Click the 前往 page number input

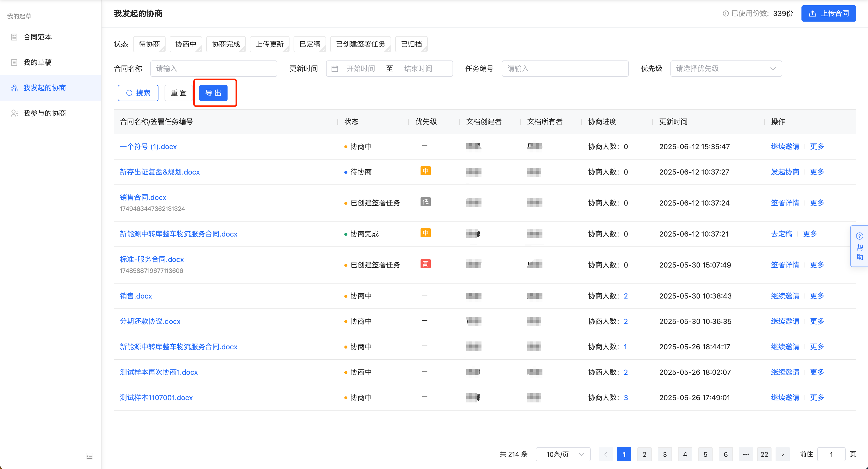click(x=831, y=455)
